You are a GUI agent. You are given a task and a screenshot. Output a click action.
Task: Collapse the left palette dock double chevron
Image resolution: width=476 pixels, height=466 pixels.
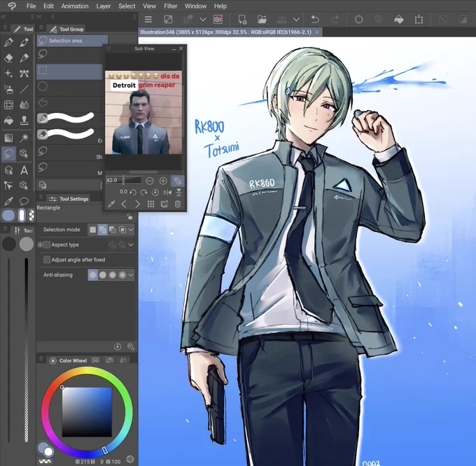tap(3, 16)
